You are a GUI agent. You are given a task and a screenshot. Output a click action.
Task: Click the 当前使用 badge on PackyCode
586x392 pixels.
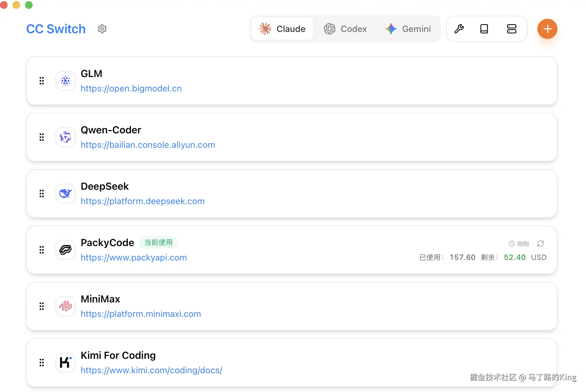coord(158,243)
